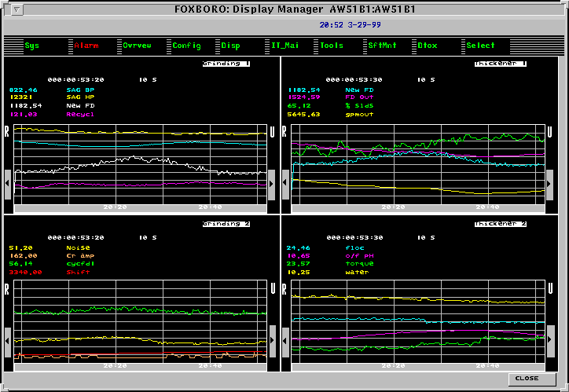Click the R button on Thickener 2 trend
This screenshot has width=569, height=392.
tap(284, 288)
